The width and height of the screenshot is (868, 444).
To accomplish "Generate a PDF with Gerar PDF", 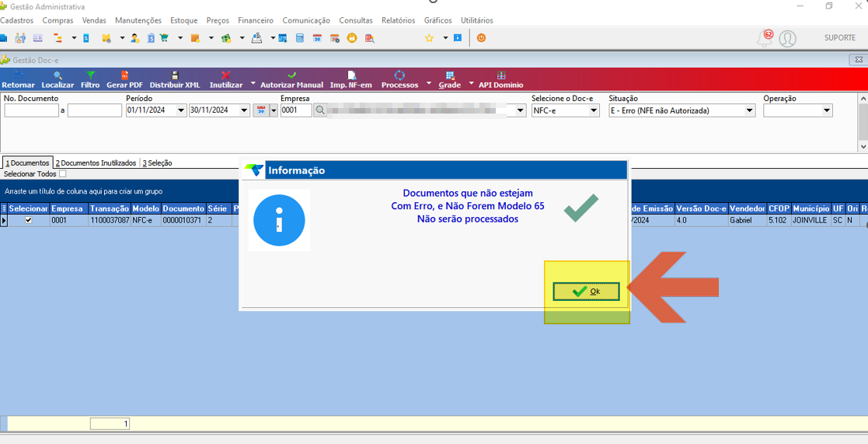I will 124,80.
